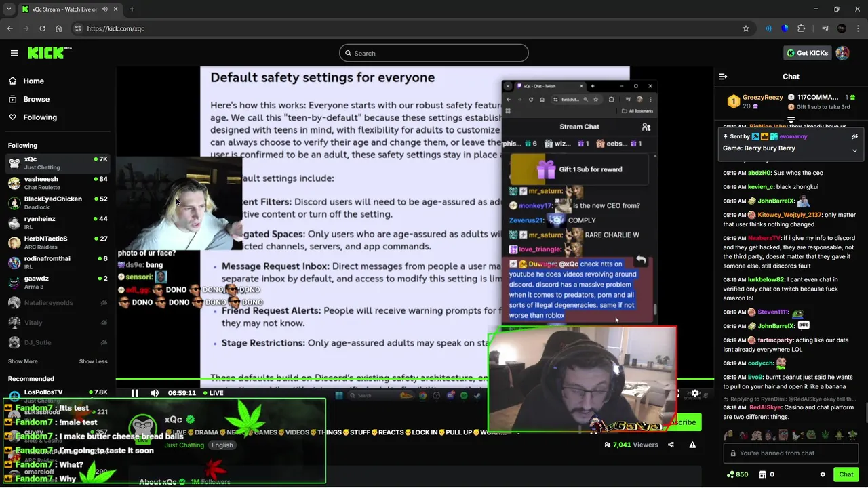Open rodinafromthai channel in sidebar

click(x=58, y=262)
